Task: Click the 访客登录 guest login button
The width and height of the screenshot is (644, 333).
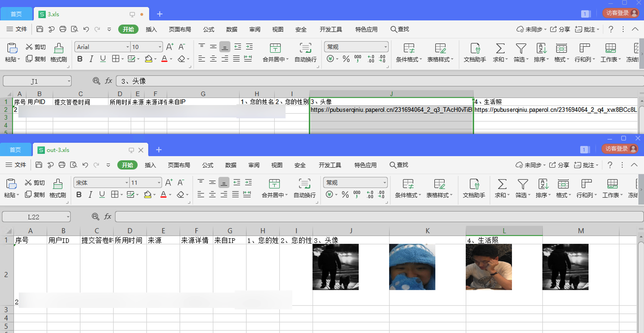Action: pos(621,13)
